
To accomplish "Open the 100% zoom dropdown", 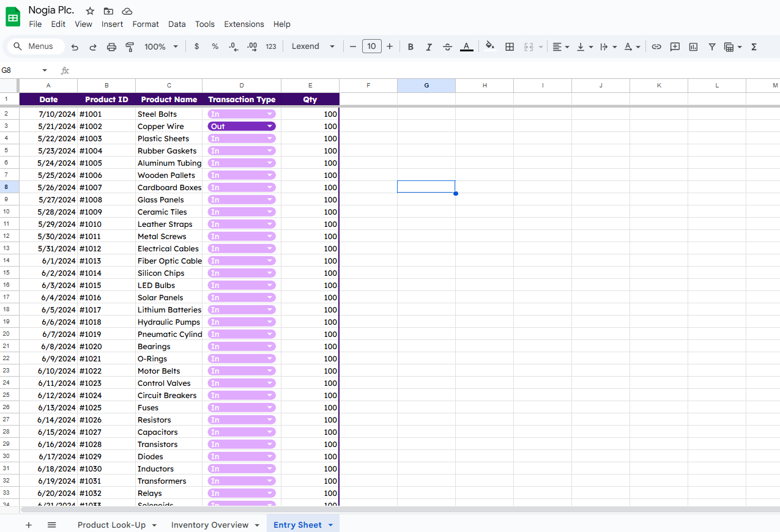I will pos(161,46).
